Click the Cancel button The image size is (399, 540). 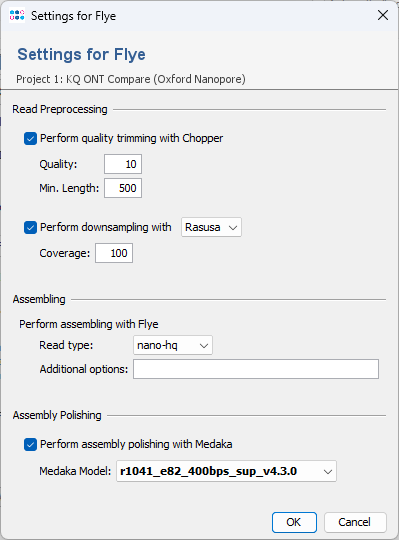pos(355,522)
